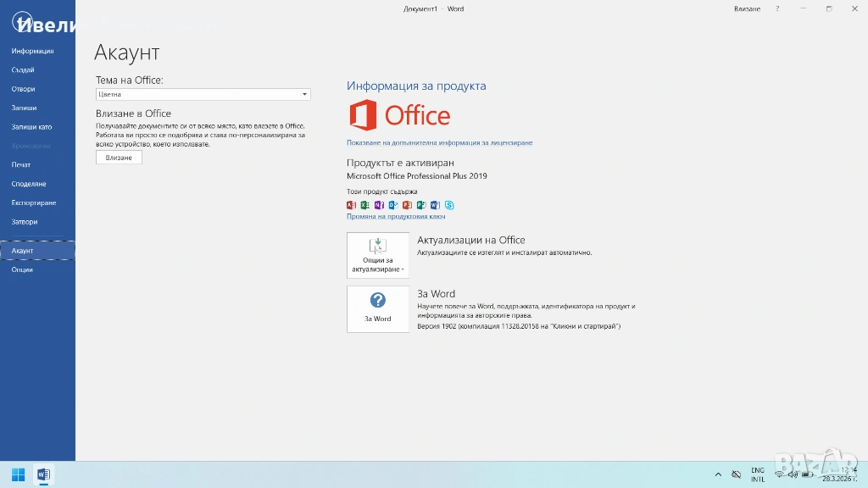Click the Windows Start button
Viewport: 868px width, 488px height.
pos(17,474)
